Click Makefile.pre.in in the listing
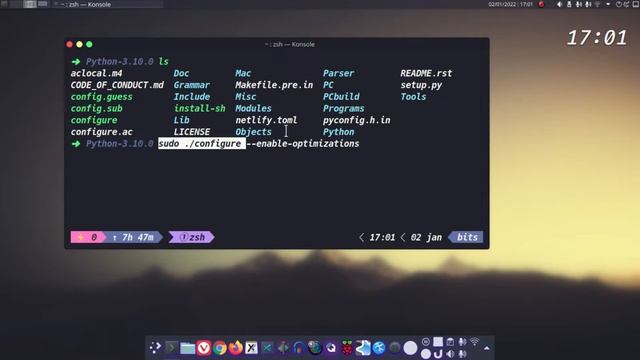 (274, 85)
